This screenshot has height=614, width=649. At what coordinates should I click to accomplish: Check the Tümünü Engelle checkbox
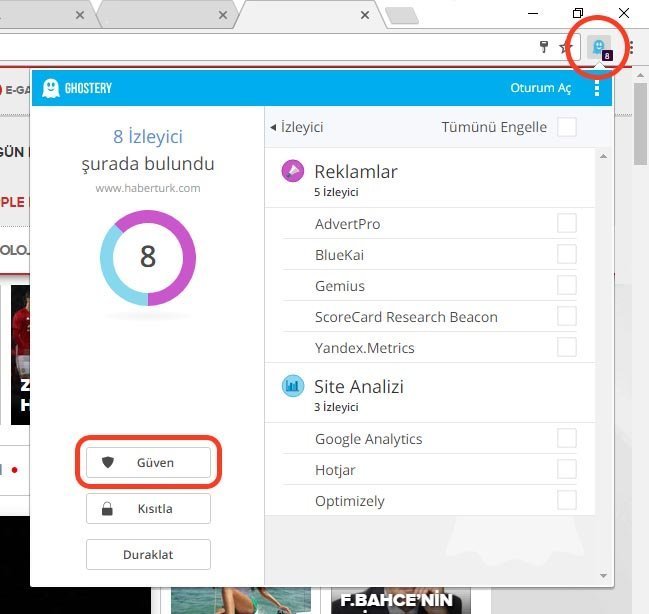pos(567,127)
